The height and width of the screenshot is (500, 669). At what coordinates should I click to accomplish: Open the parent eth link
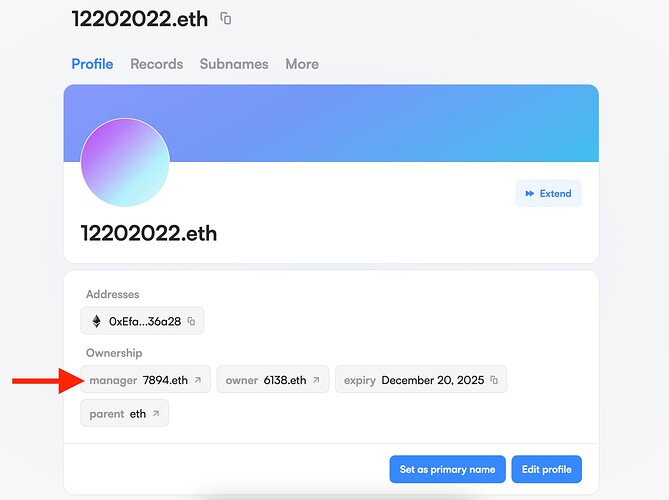[125, 413]
